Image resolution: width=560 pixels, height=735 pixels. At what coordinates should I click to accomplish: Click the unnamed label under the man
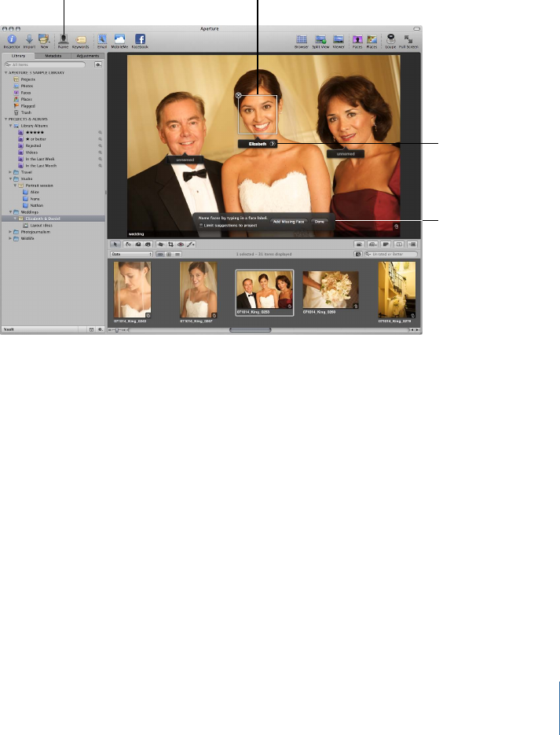(x=185, y=160)
